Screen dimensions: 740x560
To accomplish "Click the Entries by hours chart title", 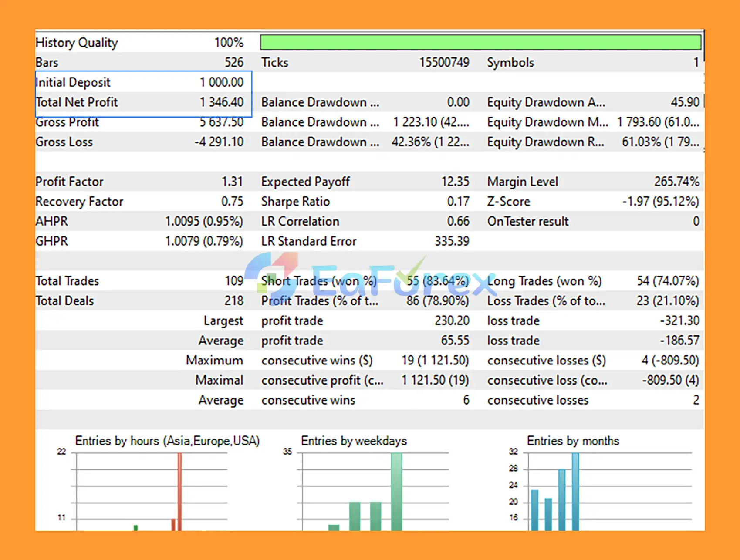I will point(167,441).
